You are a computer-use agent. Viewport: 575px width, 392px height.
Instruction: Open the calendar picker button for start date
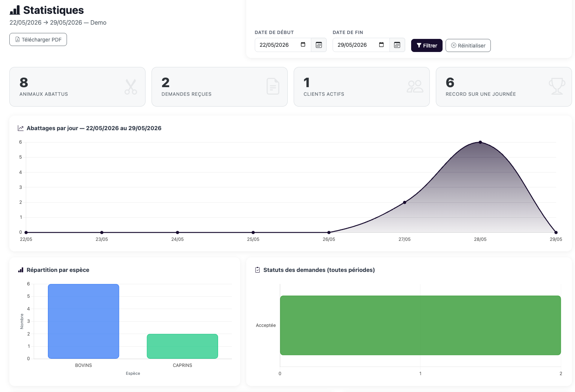319,45
